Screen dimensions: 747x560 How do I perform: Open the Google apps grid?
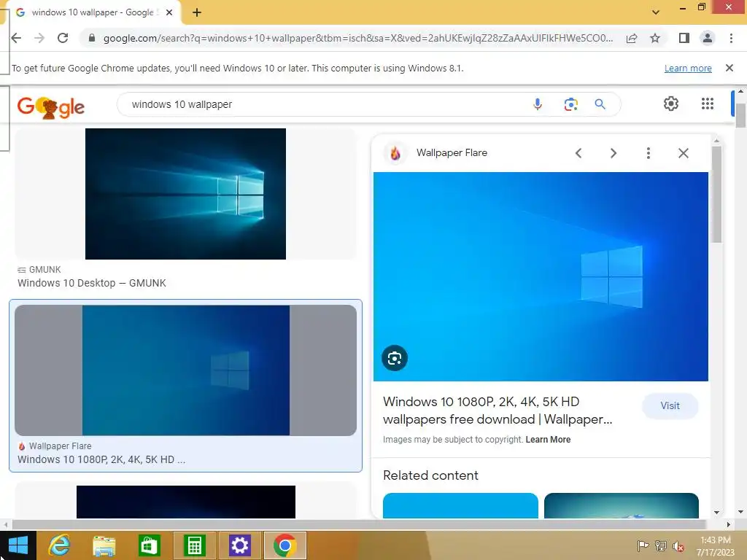coord(708,104)
